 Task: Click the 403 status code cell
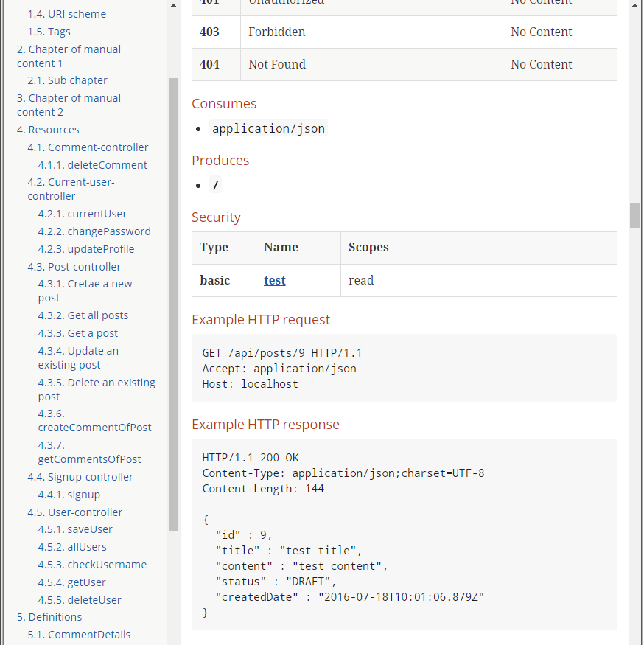[217, 32]
